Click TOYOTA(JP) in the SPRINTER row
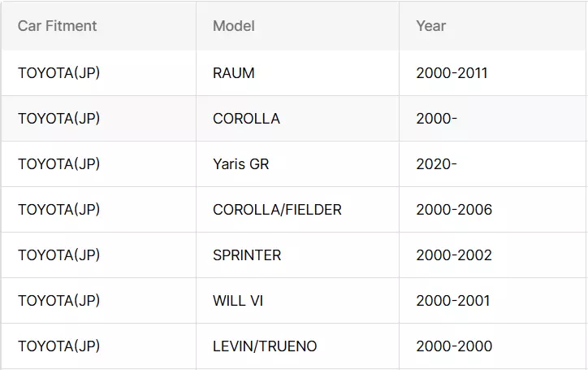Screen dimensions: 588x370 pyautogui.click(x=58, y=255)
